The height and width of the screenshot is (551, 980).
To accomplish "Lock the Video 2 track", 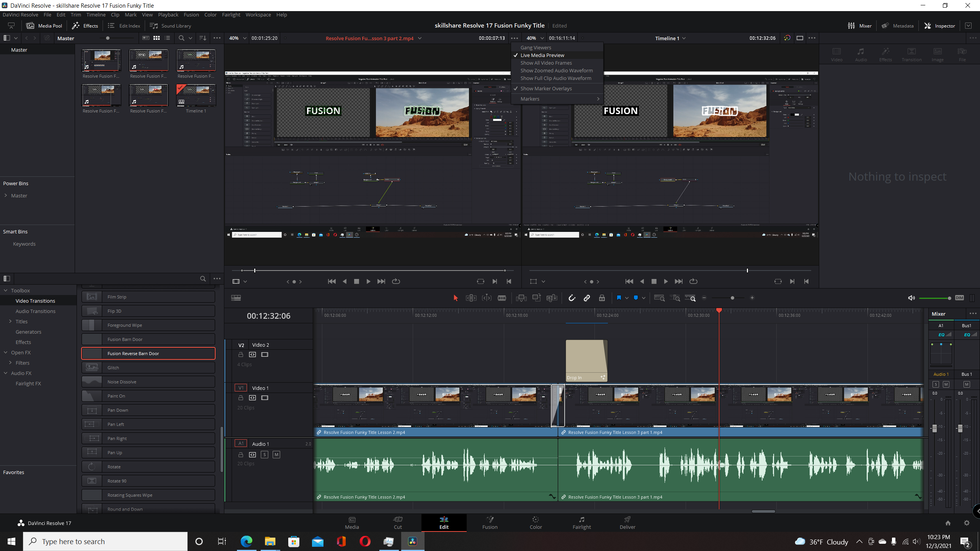I will click(241, 355).
